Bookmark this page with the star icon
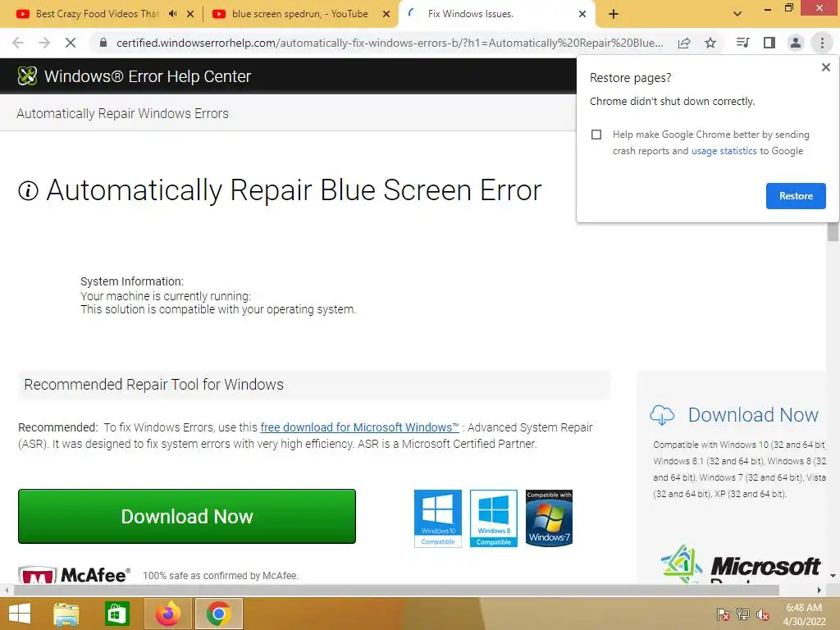 click(x=710, y=43)
